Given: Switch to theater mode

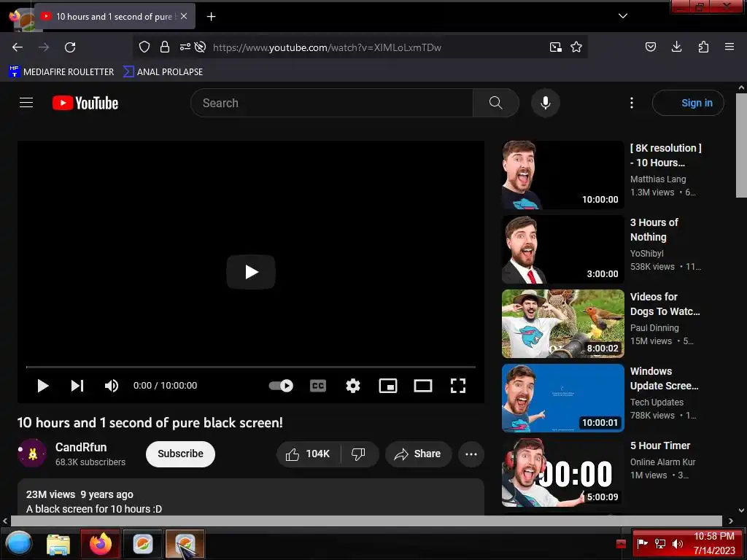Looking at the screenshot, I should click(423, 386).
